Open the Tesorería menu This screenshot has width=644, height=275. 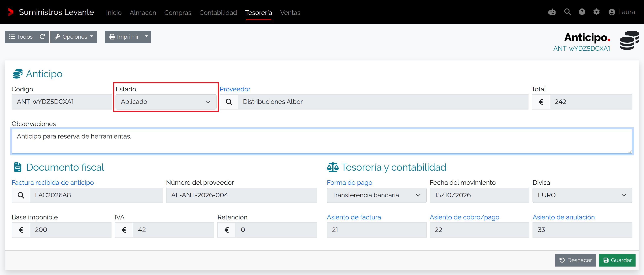tap(258, 12)
